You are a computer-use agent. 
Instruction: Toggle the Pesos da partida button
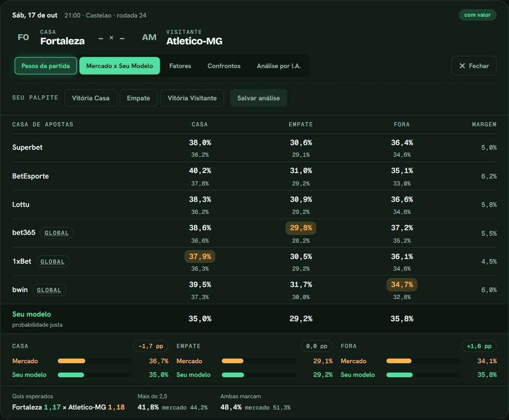coord(46,66)
